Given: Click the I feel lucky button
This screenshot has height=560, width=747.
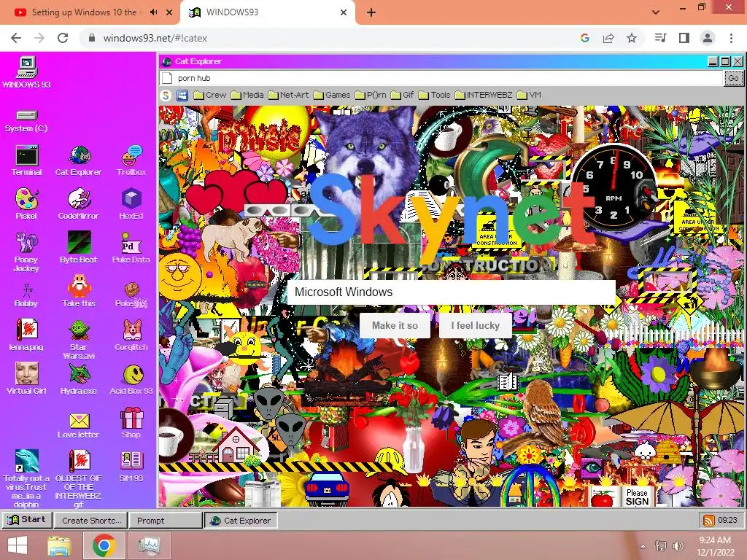Looking at the screenshot, I should coord(476,326).
